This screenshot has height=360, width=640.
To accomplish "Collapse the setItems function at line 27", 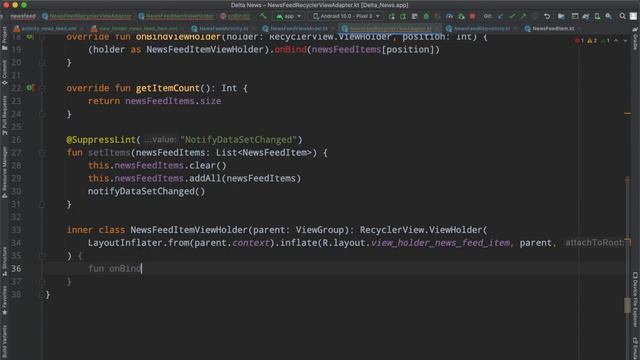I will click(42, 153).
